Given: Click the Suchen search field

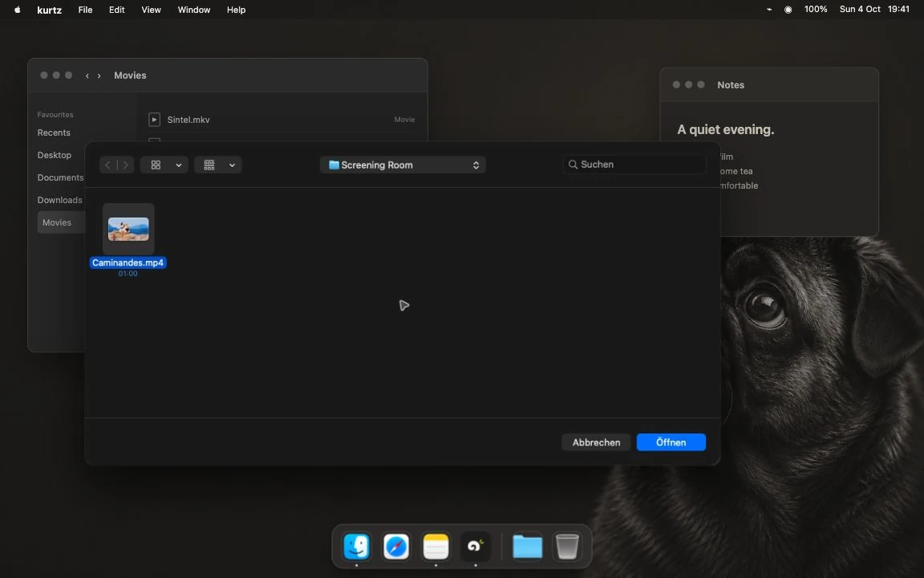Looking at the screenshot, I should tap(634, 165).
